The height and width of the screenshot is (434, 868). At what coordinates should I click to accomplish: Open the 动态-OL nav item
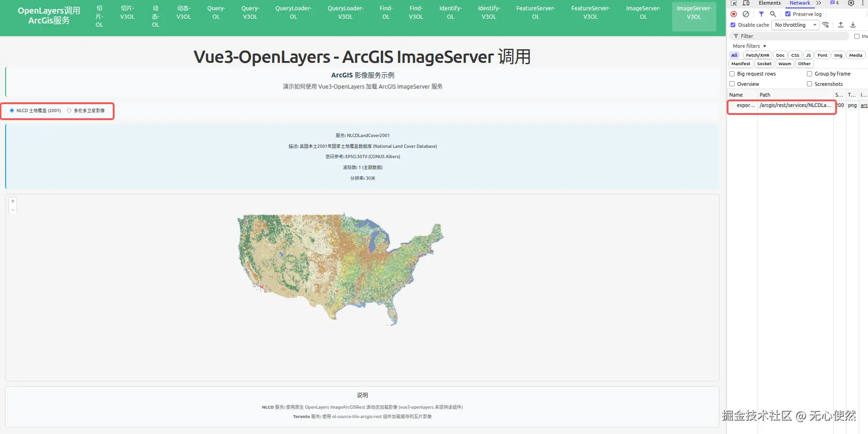[x=155, y=16]
